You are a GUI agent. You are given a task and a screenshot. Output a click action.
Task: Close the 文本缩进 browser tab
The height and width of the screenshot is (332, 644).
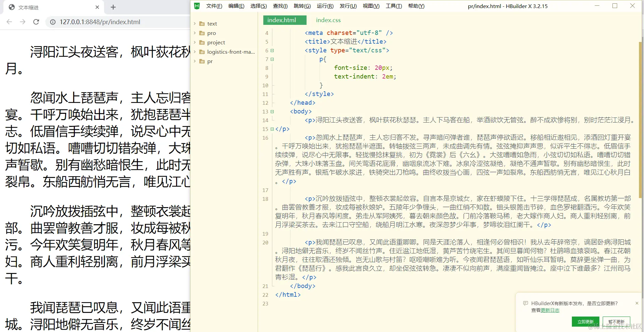[97, 7]
